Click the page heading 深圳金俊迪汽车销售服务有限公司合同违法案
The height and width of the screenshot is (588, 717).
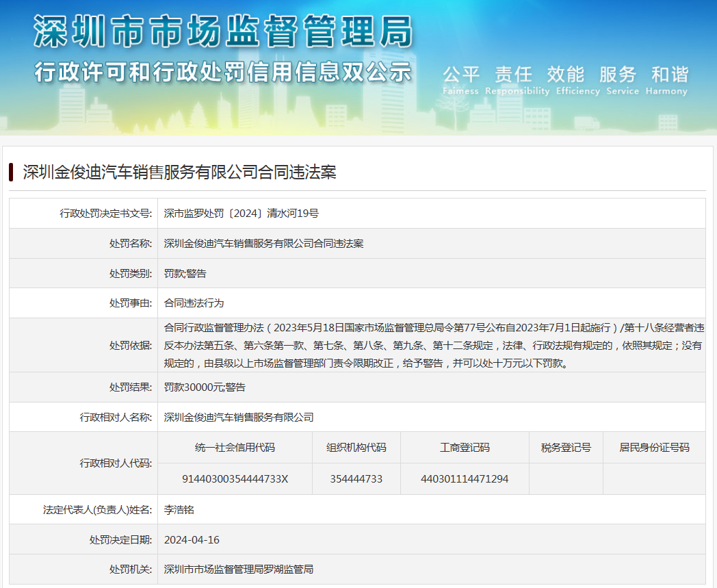[180, 172]
